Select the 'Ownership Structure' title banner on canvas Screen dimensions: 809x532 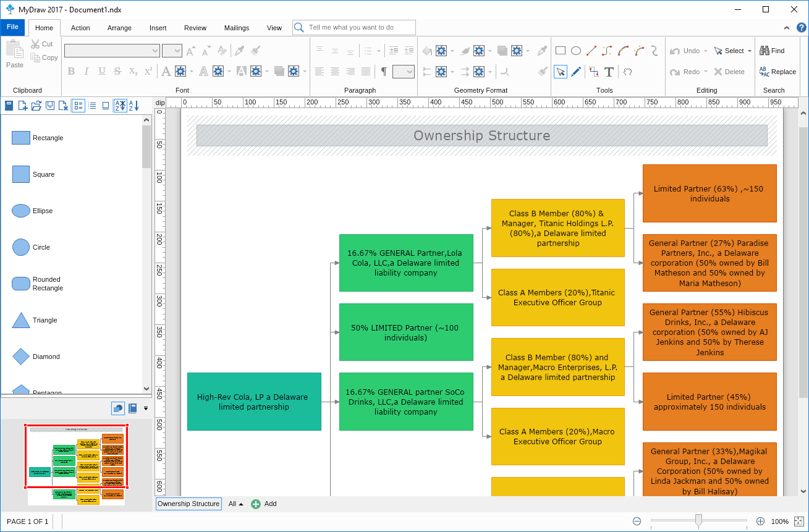coord(482,135)
